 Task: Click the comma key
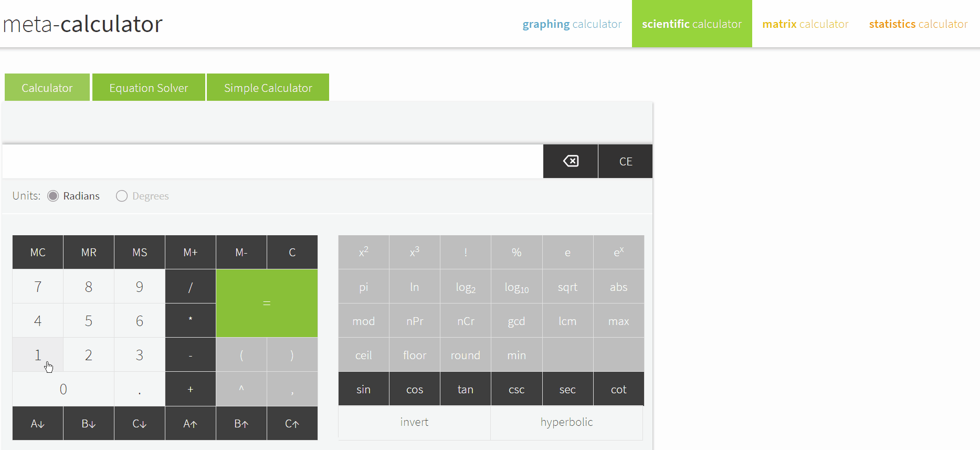pos(292,389)
